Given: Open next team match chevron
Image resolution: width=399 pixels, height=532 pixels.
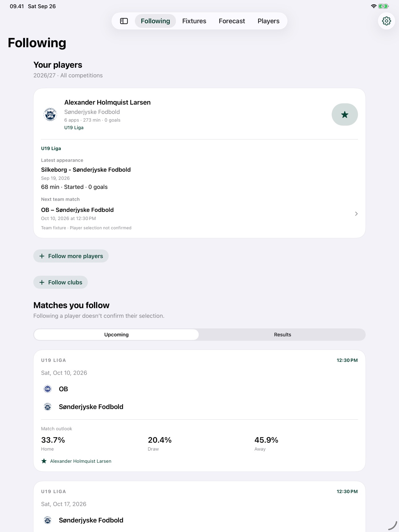Looking at the screenshot, I should (x=356, y=214).
